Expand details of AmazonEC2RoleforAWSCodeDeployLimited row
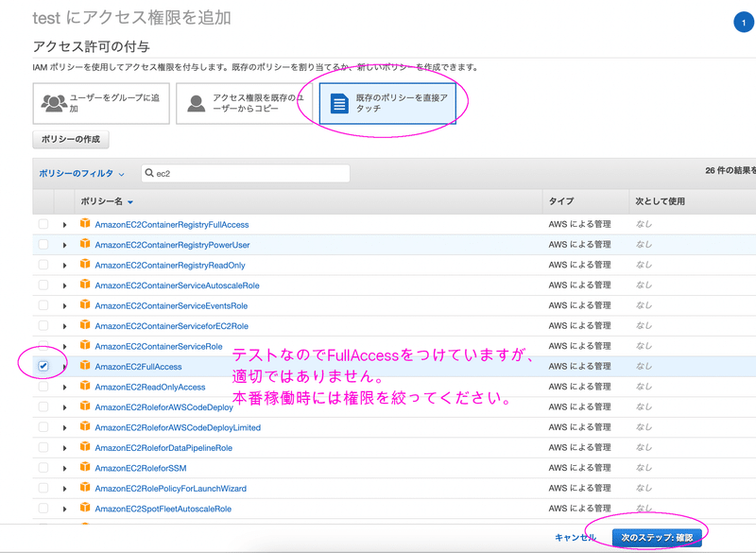756x553 pixels. tap(64, 427)
